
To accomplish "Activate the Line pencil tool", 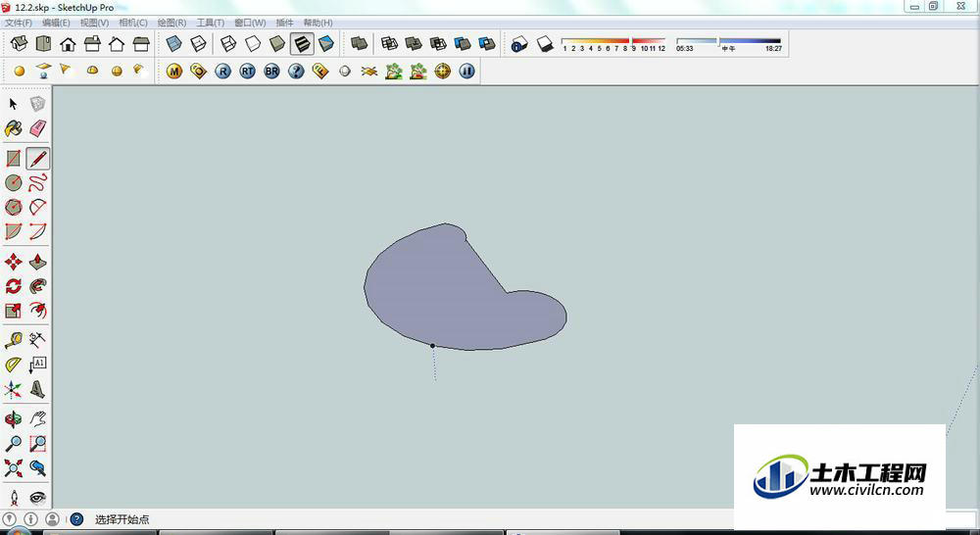I will pos(37,159).
